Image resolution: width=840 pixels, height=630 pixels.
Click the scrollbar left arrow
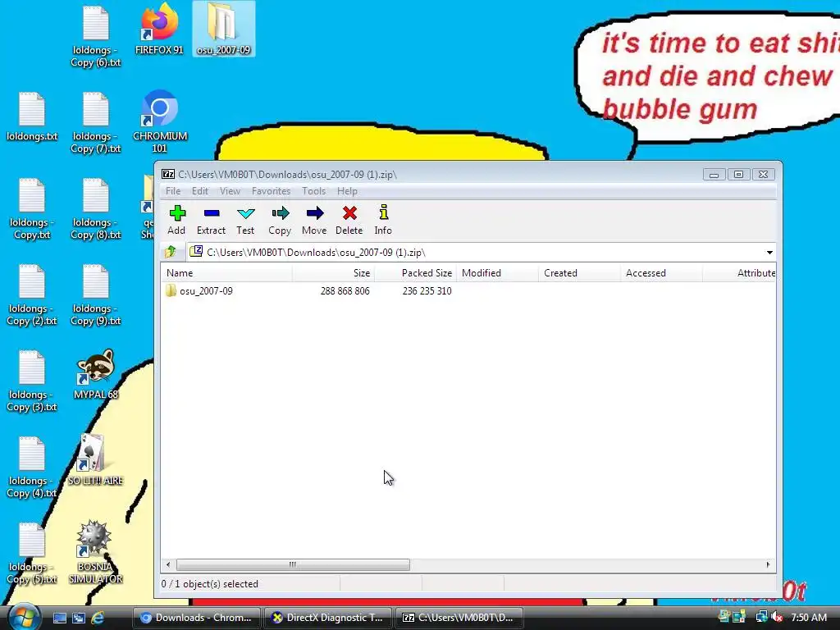[x=168, y=564]
